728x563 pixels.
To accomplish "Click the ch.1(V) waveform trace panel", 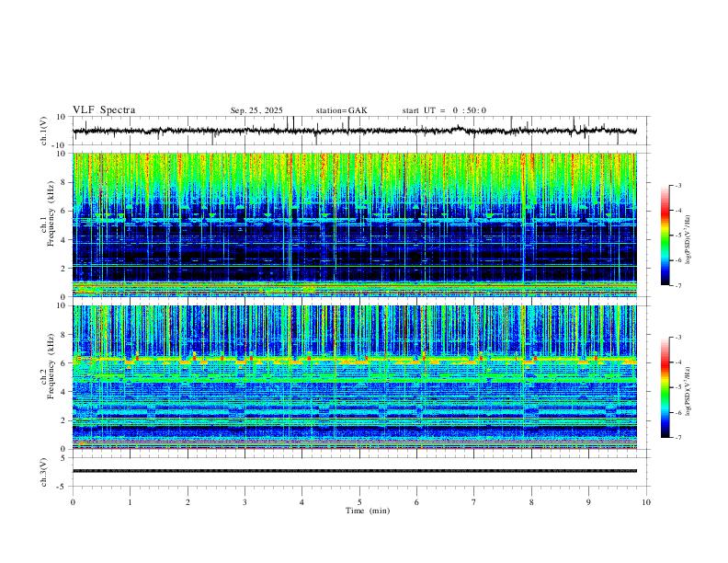I will pyautogui.click(x=360, y=131).
